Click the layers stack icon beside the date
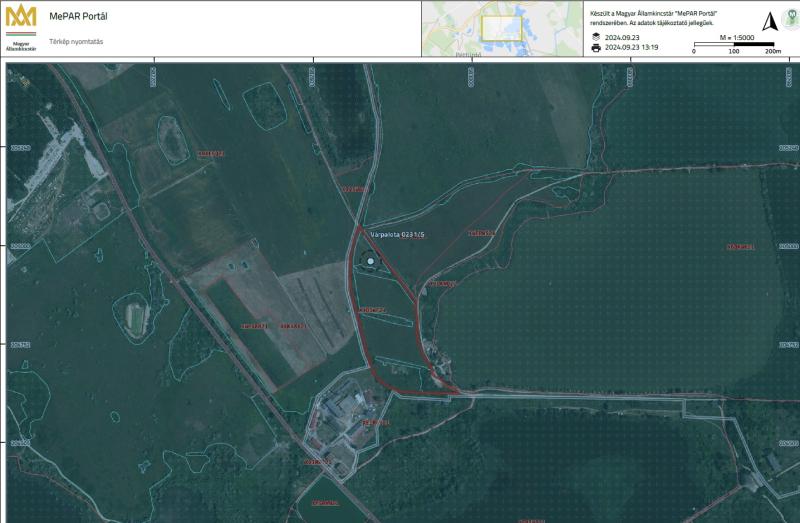 pos(596,36)
